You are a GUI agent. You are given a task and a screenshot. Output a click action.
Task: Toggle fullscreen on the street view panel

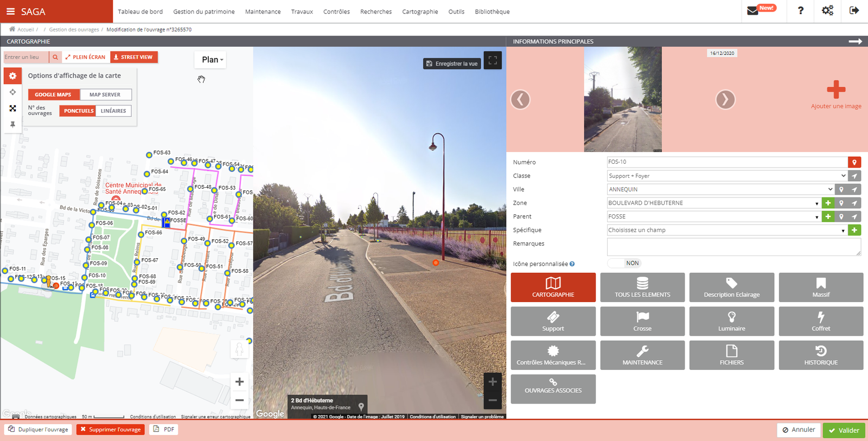[x=493, y=61]
